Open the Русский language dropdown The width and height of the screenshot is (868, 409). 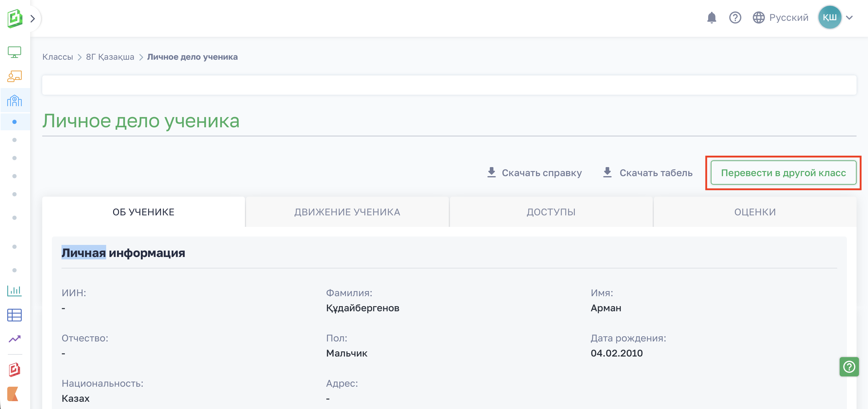tap(781, 17)
